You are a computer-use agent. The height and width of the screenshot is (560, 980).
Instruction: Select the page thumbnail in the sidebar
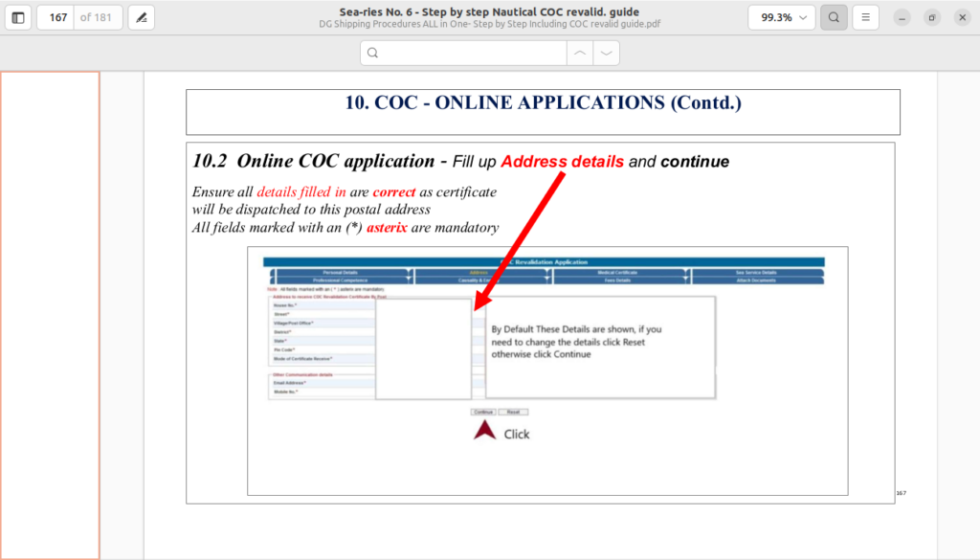pos(50,315)
